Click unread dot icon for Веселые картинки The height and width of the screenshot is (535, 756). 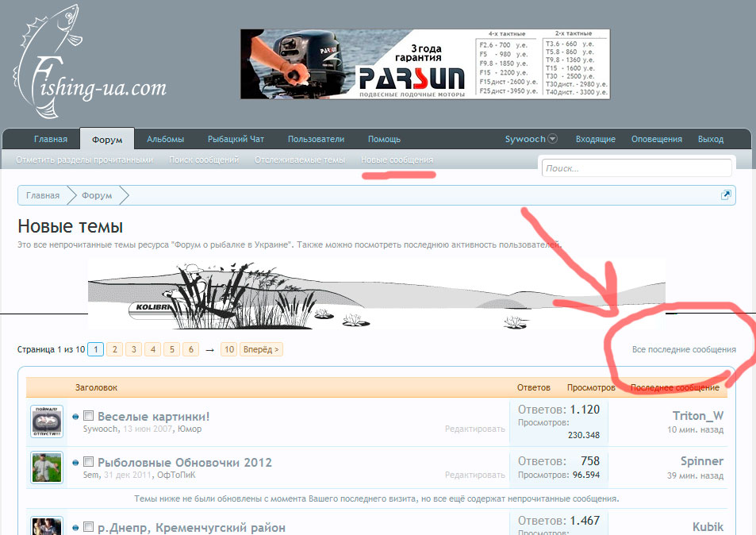pos(75,417)
